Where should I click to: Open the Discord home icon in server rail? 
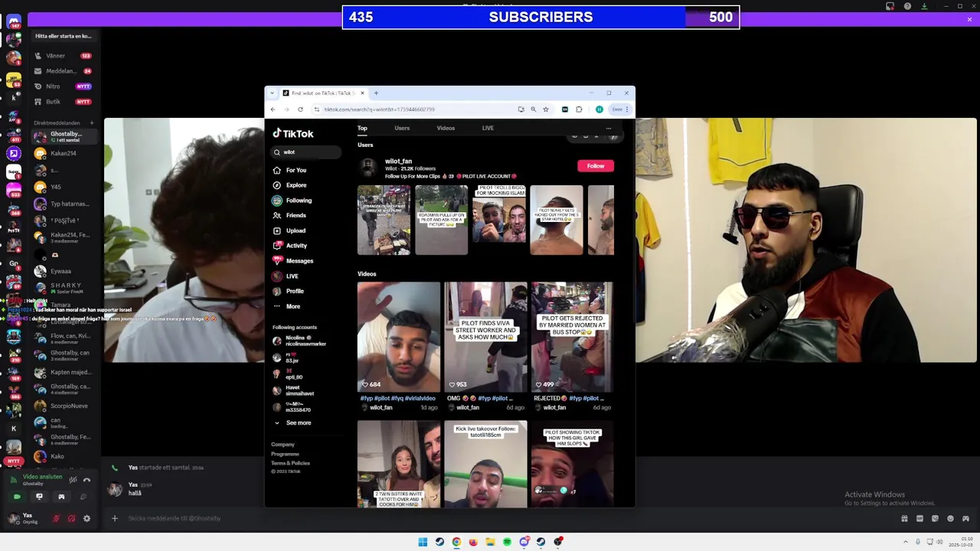(x=13, y=21)
